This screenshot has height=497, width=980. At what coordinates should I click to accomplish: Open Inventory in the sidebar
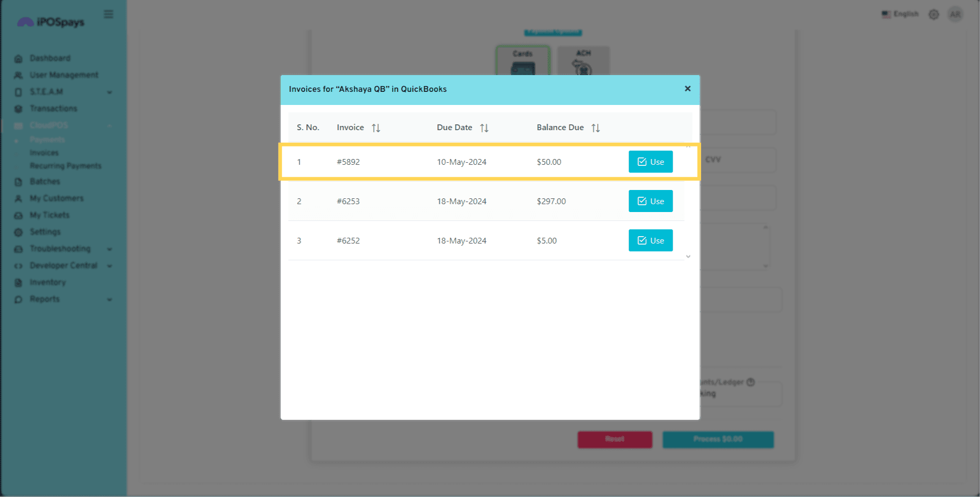[x=48, y=282]
